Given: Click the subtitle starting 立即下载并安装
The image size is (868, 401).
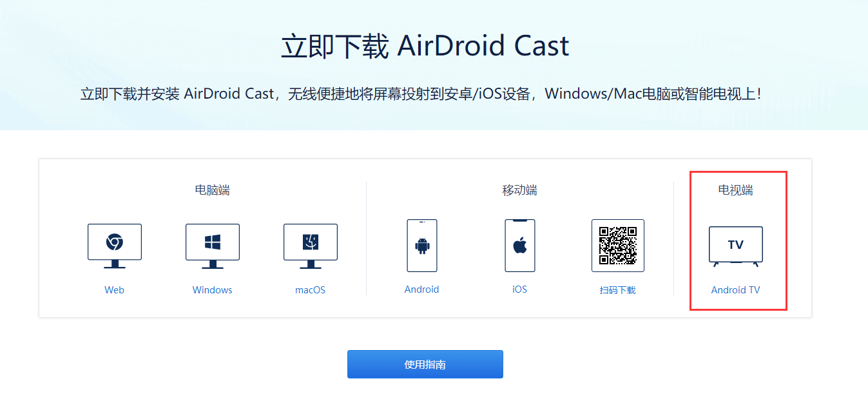Looking at the screenshot, I should click(x=421, y=94).
